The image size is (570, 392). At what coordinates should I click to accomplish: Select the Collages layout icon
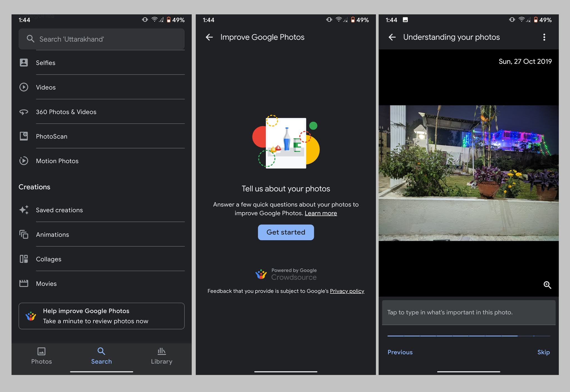tap(24, 259)
